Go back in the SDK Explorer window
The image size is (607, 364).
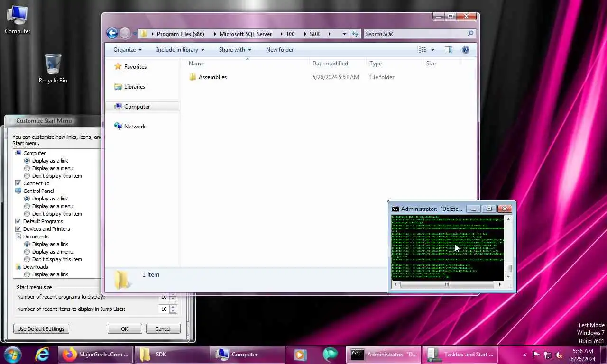click(x=112, y=33)
